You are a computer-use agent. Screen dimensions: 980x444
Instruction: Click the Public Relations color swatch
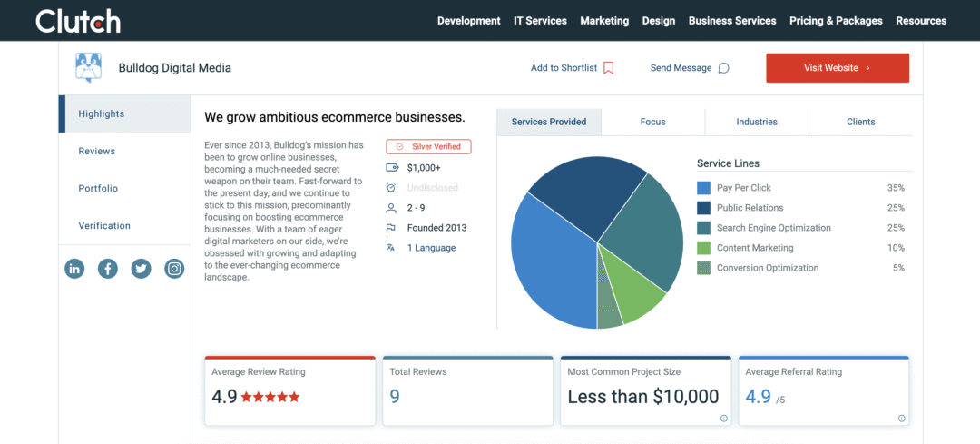[703, 208]
